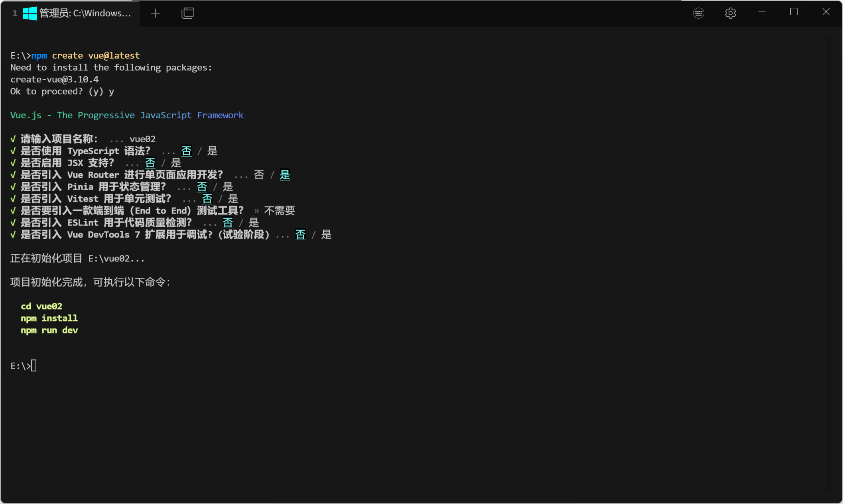Click the cd vue02 command line
This screenshot has height=504, width=843.
pyautogui.click(x=41, y=306)
